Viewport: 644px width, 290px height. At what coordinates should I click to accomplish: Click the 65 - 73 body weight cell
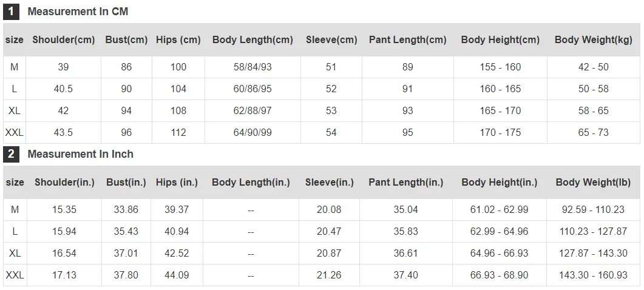click(594, 133)
